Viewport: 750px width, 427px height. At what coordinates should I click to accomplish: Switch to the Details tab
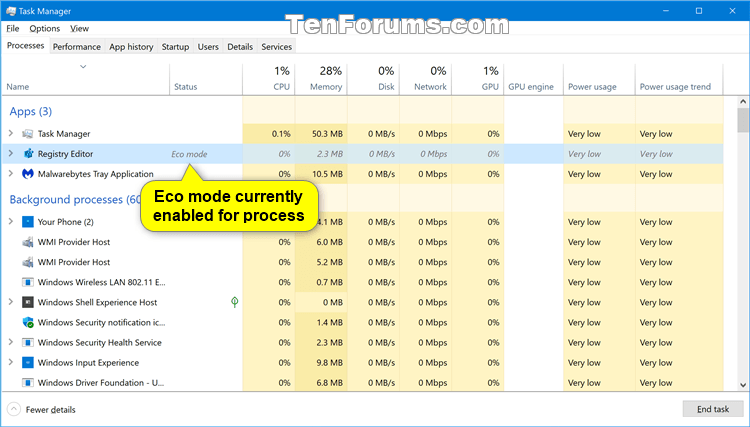coord(240,46)
